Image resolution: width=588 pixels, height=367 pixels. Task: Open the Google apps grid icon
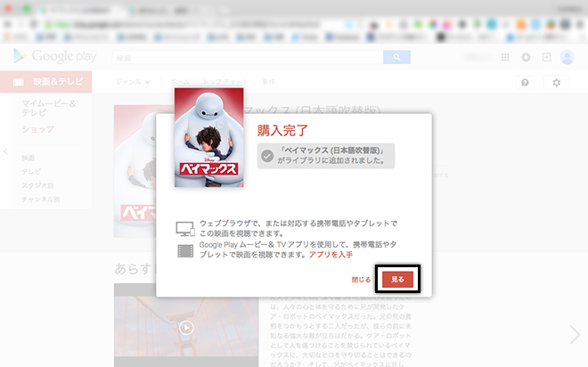[505, 57]
